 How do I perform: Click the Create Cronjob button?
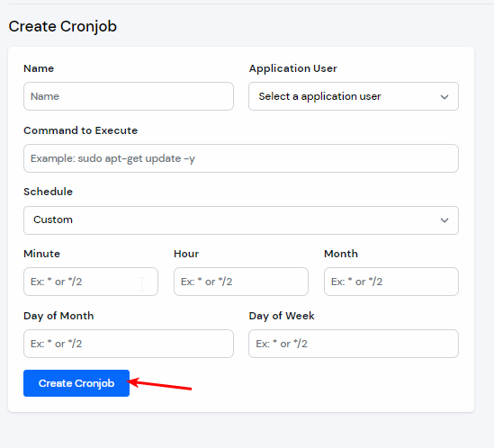[x=76, y=383]
